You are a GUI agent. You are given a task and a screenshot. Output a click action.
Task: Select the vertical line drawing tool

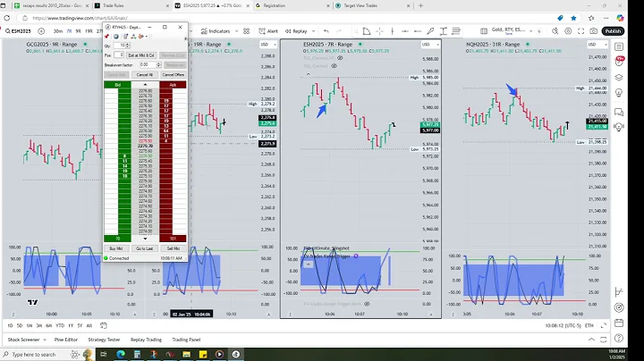pyautogui.click(x=393, y=31)
